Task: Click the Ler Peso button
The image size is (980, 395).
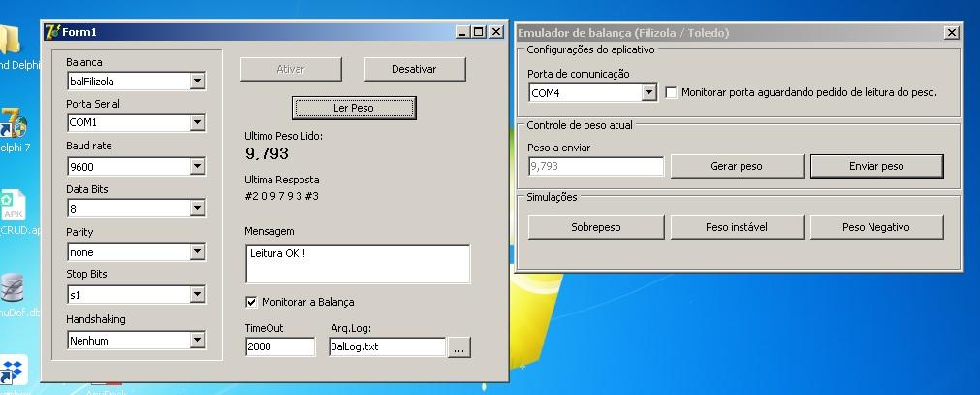Action: click(354, 108)
